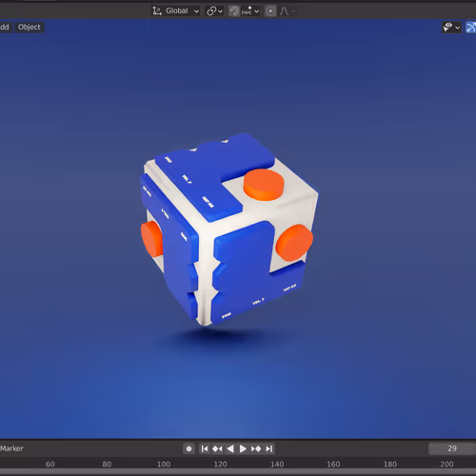Click the current frame field showing 29

(x=452, y=448)
